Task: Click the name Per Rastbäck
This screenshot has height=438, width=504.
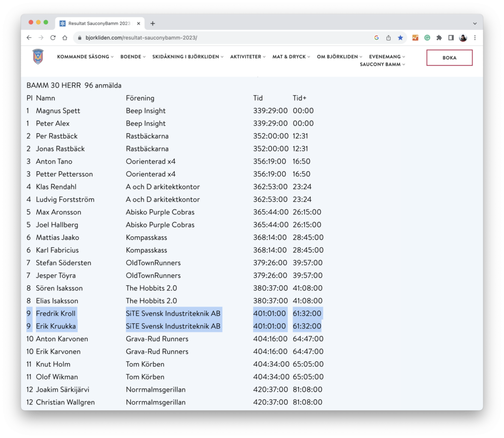Action: [57, 136]
